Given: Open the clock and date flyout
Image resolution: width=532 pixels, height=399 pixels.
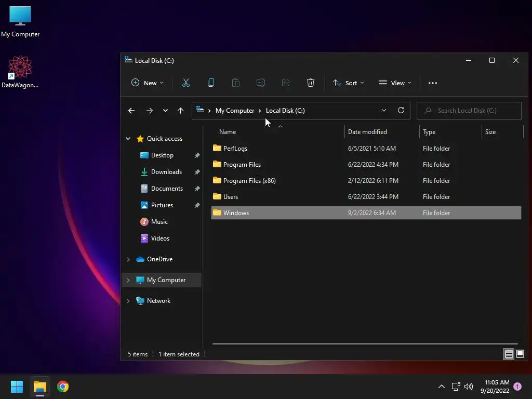Looking at the screenshot, I should tap(495, 387).
